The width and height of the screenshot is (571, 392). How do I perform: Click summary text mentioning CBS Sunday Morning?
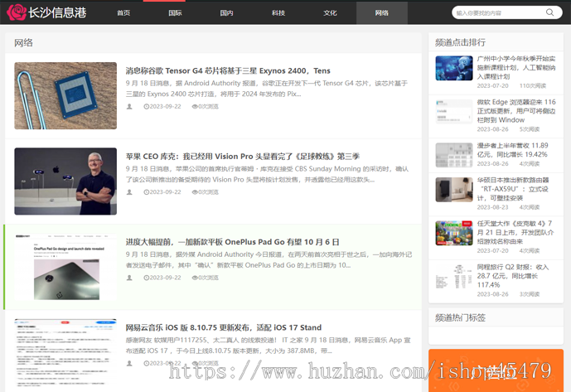tap(268, 174)
